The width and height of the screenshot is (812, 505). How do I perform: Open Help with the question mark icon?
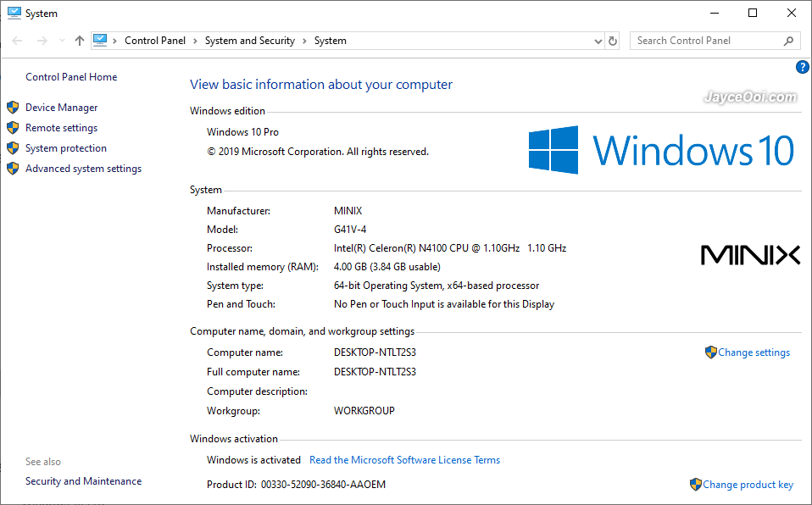(802, 67)
